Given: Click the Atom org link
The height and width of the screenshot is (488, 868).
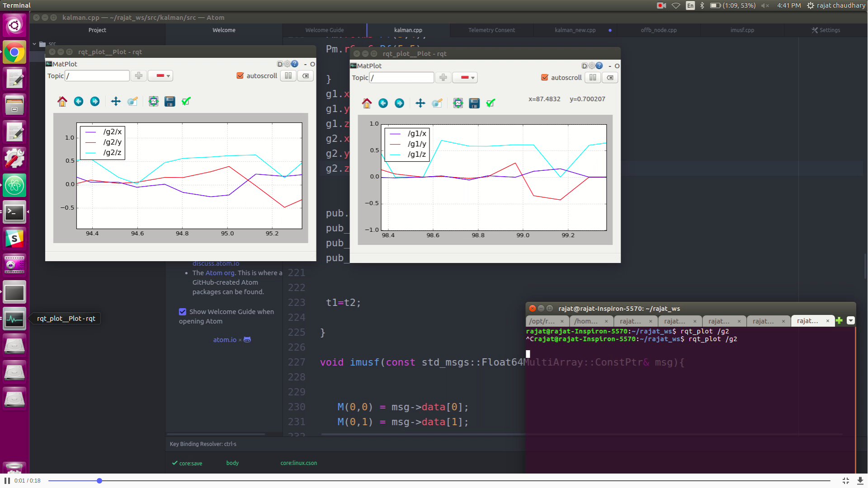Looking at the screenshot, I should 220,273.
